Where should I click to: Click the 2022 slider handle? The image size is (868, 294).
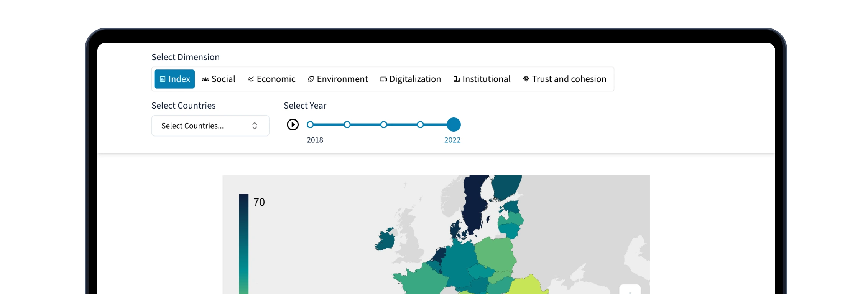454,125
